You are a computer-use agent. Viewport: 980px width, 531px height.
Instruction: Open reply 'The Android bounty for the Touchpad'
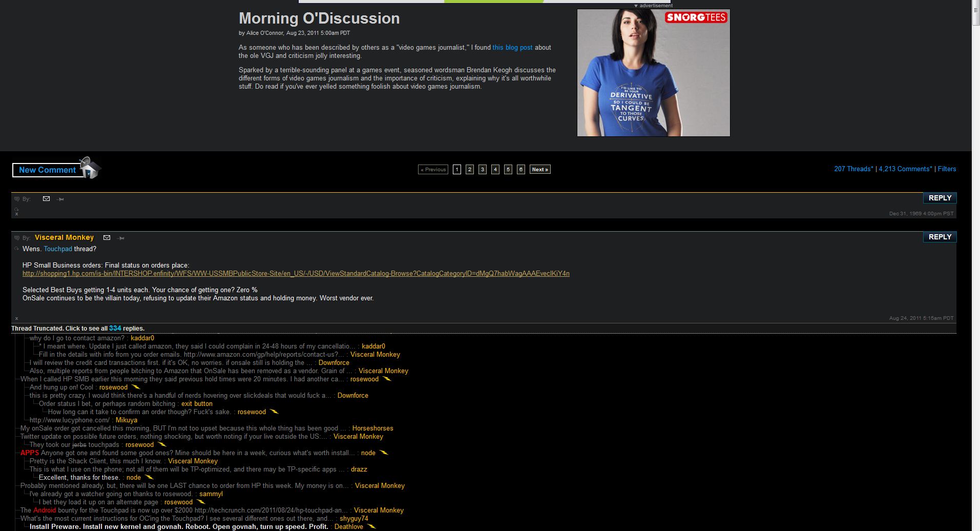click(x=184, y=510)
